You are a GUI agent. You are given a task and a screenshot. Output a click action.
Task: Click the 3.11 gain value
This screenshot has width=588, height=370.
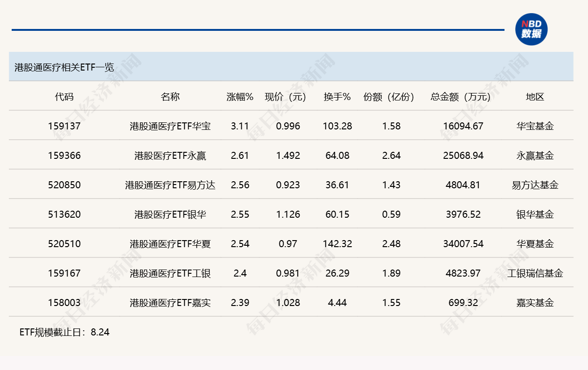(240, 126)
